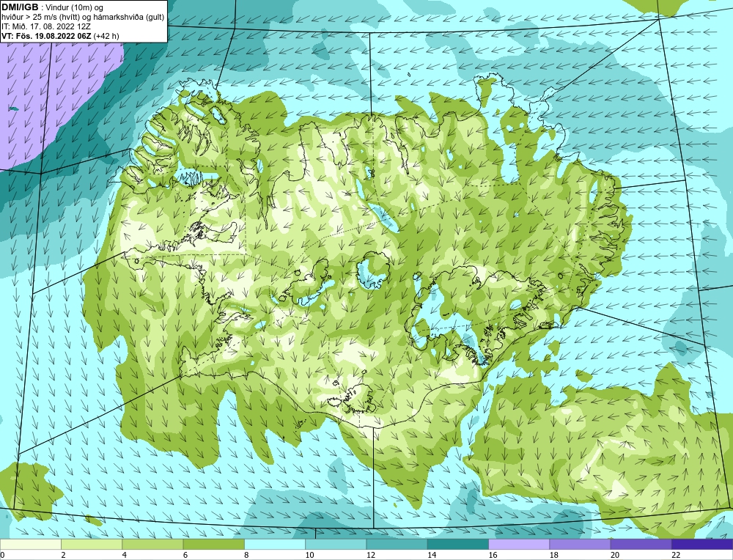
Task: Click the legend scale label '18'
Action: tap(553, 555)
